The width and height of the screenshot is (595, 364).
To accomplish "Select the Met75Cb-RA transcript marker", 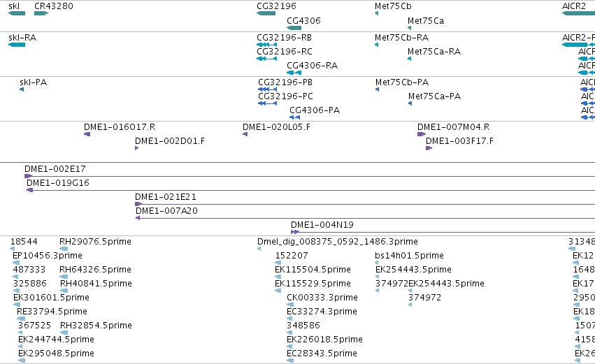I will [376, 45].
